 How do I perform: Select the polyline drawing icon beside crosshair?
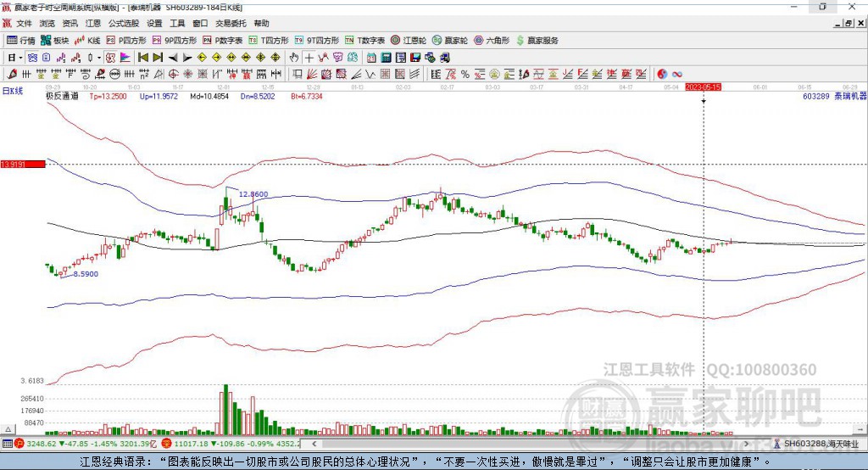click(x=323, y=58)
